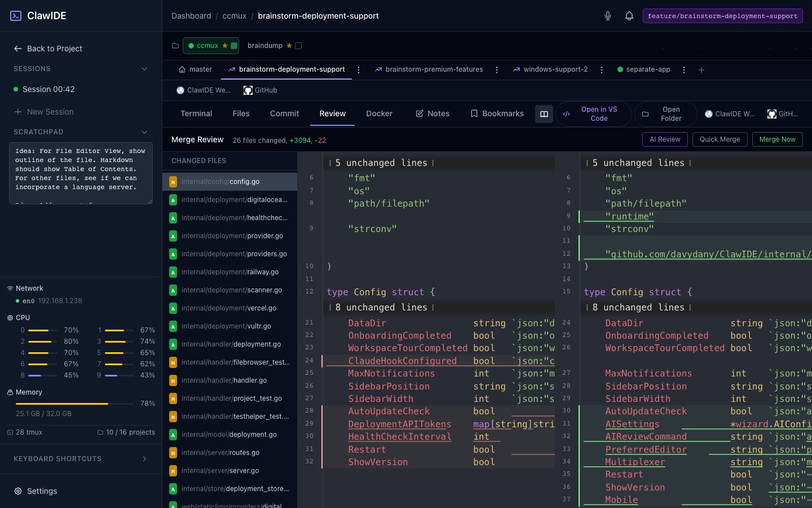Viewport: 812px width, 508px height.
Task: Add a new branch tab with plus icon
Action: [x=701, y=70]
